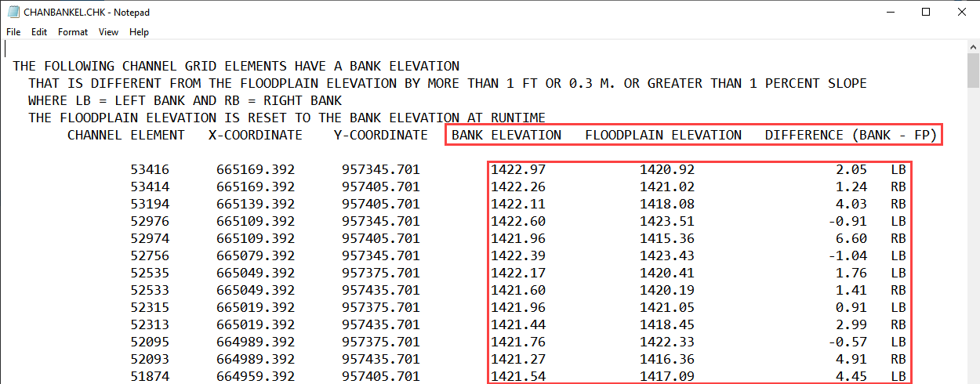
Task: Minimize the Notepad window
Action: (x=890, y=13)
